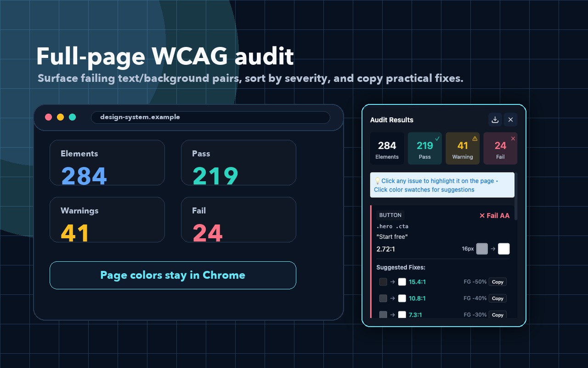Screen dimensions: 588x368
Task: Pick the dark swatch for the 15.4:1 fix
Action: 383,282
